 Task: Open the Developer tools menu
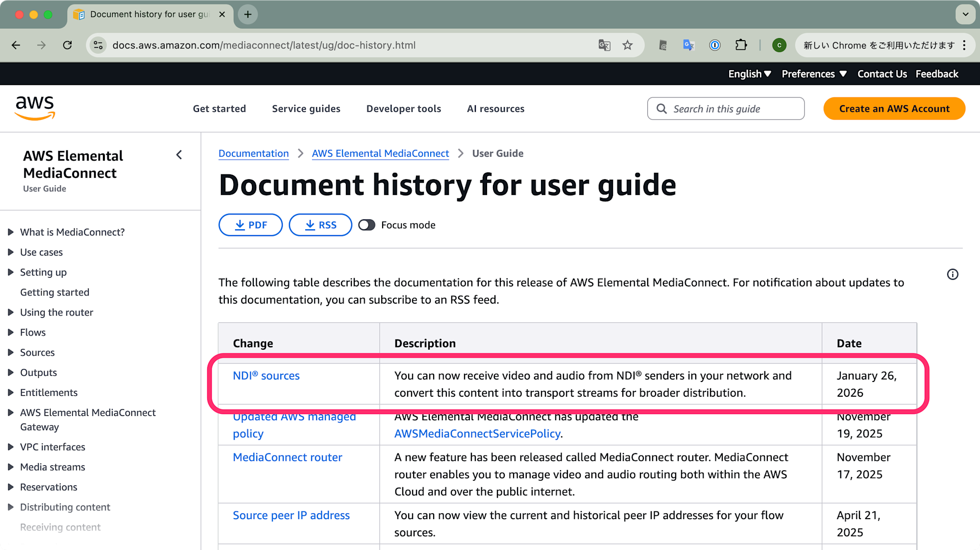[403, 109]
